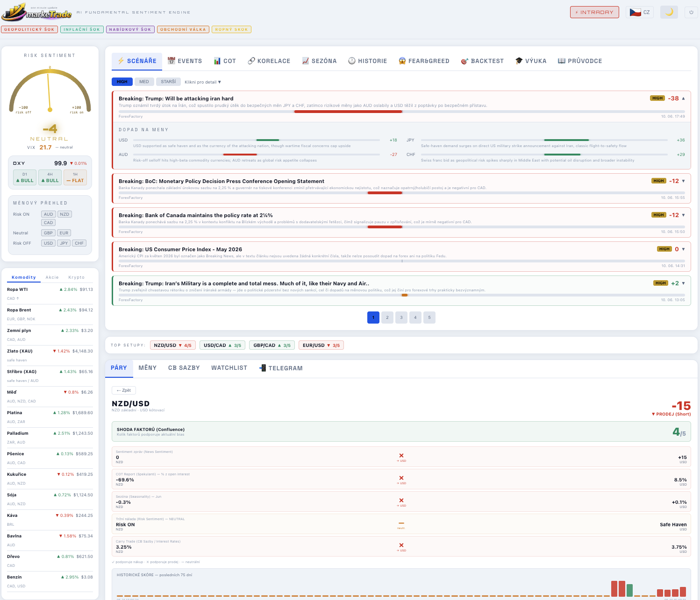Open NZD/USD top setup
This screenshot has width=700, height=600.
(173, 346)
